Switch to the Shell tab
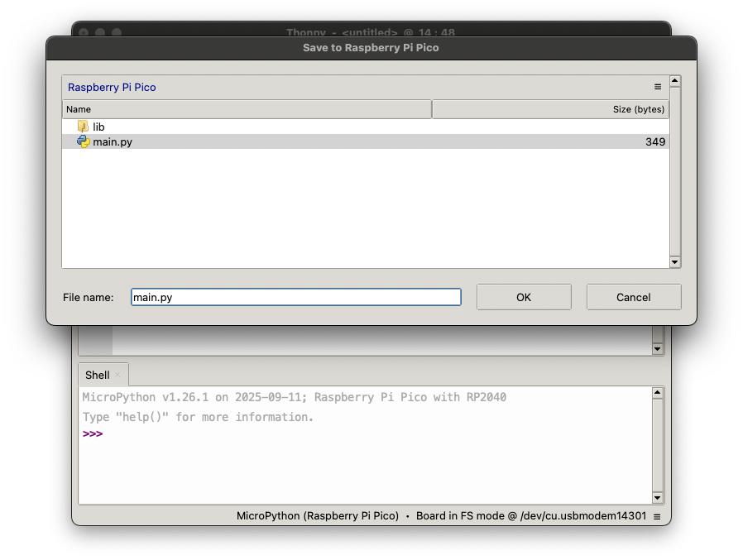The image size is (743, 560). (97, 375)
